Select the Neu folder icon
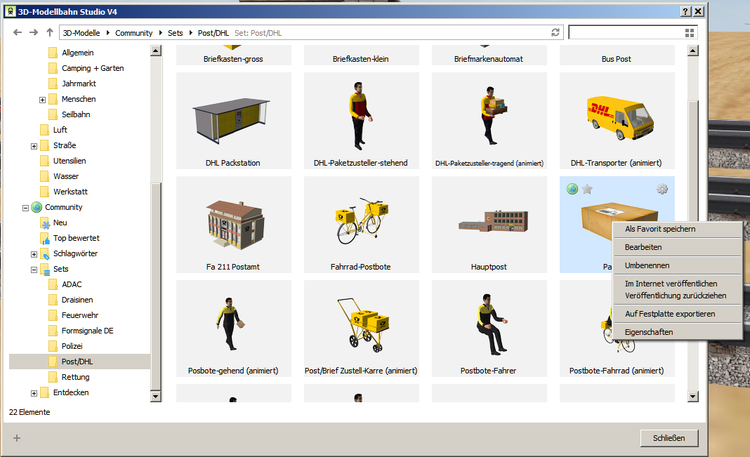750x457 pixels. tap(45, 223)
